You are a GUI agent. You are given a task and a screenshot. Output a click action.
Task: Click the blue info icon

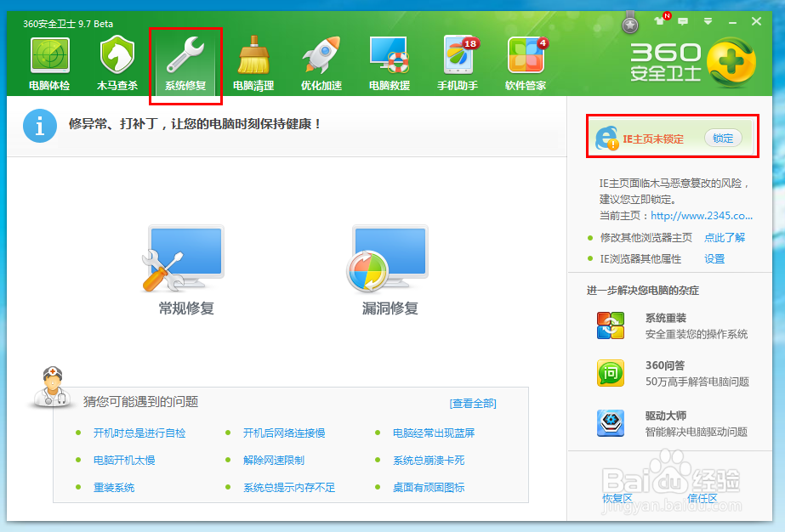tap(40, 126)
